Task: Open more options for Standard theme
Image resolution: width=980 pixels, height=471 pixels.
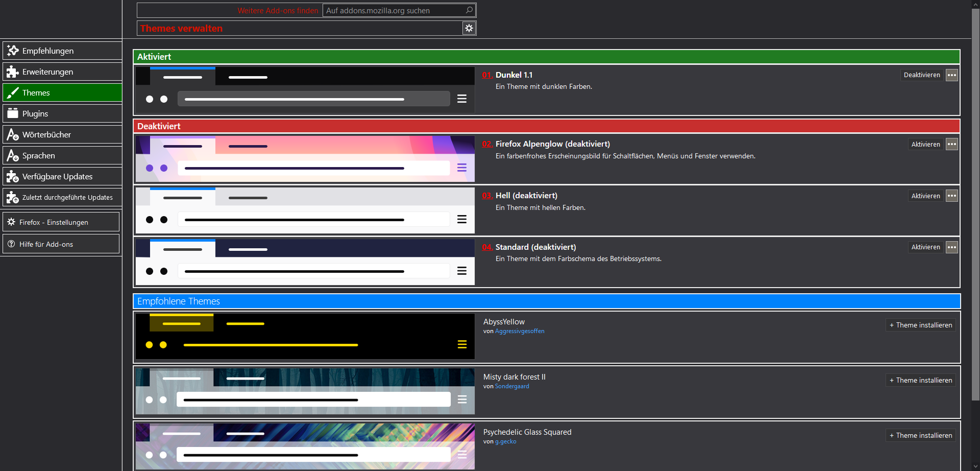Action: [x=952, y=247]
